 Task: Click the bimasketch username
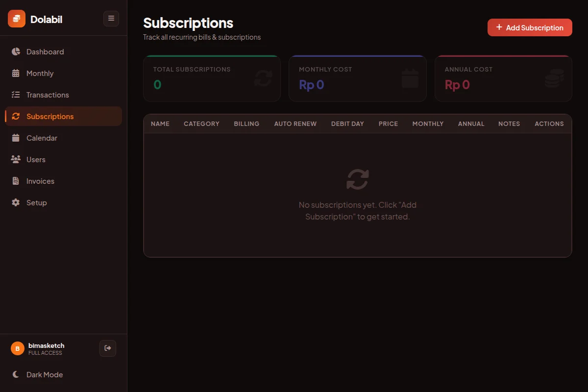pyautogui.click(x=46, y=345)
